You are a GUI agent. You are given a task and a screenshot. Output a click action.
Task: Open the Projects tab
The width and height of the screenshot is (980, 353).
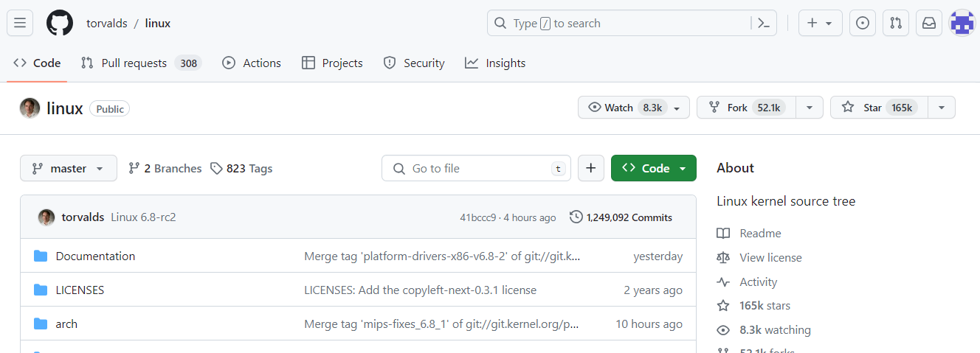click(332, 63)
